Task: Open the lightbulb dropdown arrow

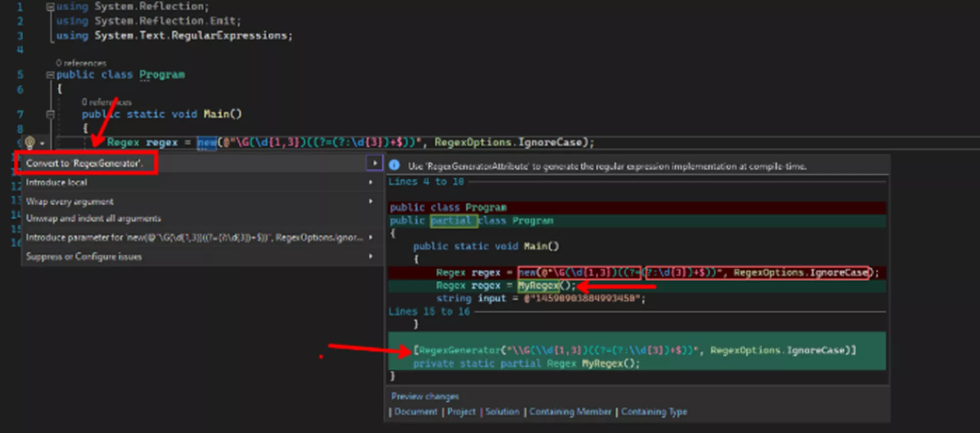Action: click(42, 143)
